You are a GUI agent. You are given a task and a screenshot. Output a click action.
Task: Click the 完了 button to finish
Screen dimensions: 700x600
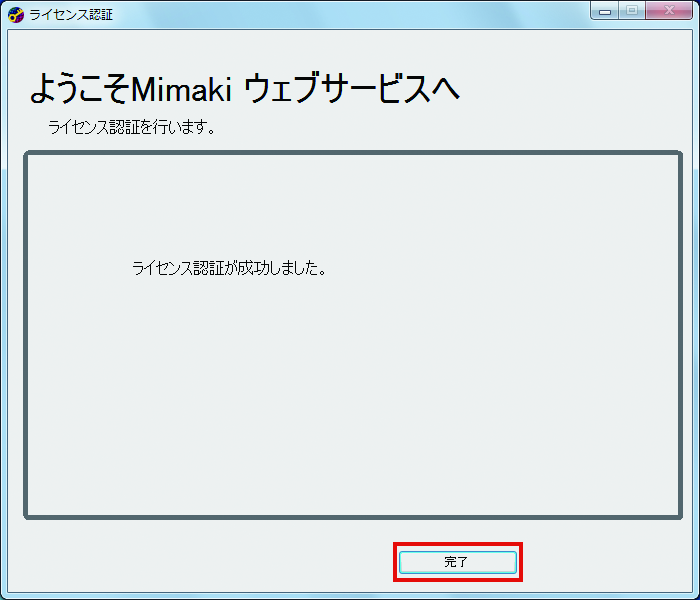(458, 562)
